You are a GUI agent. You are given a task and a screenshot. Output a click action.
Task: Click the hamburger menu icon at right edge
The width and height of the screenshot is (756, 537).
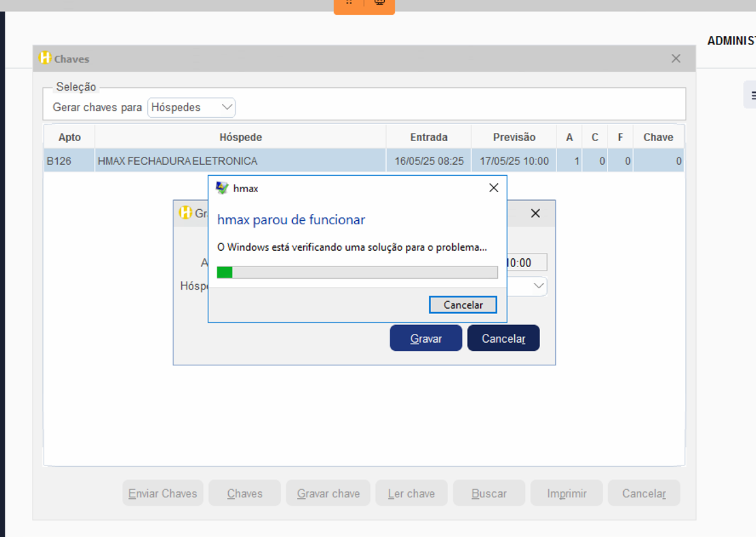[752, 95]
